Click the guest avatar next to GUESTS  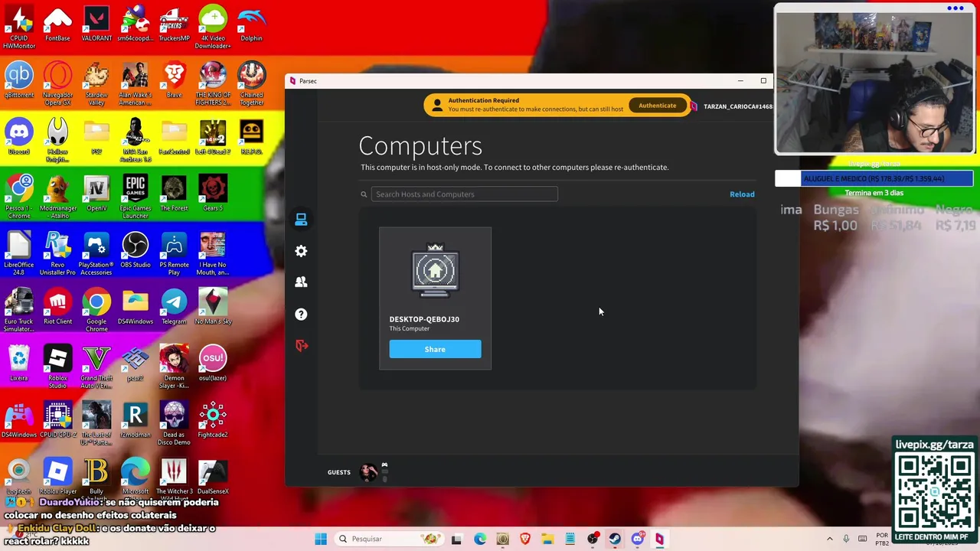368,471
